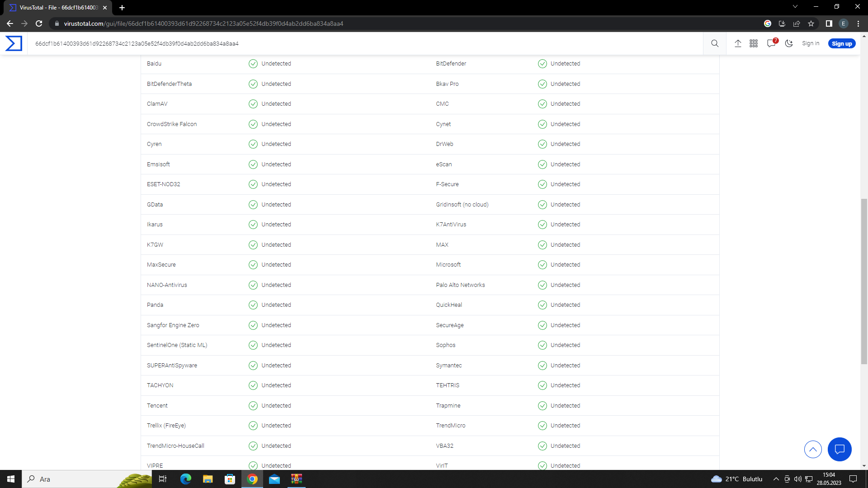
Task: Open Microsoft Store from taskbar
Action: [230, 479]
